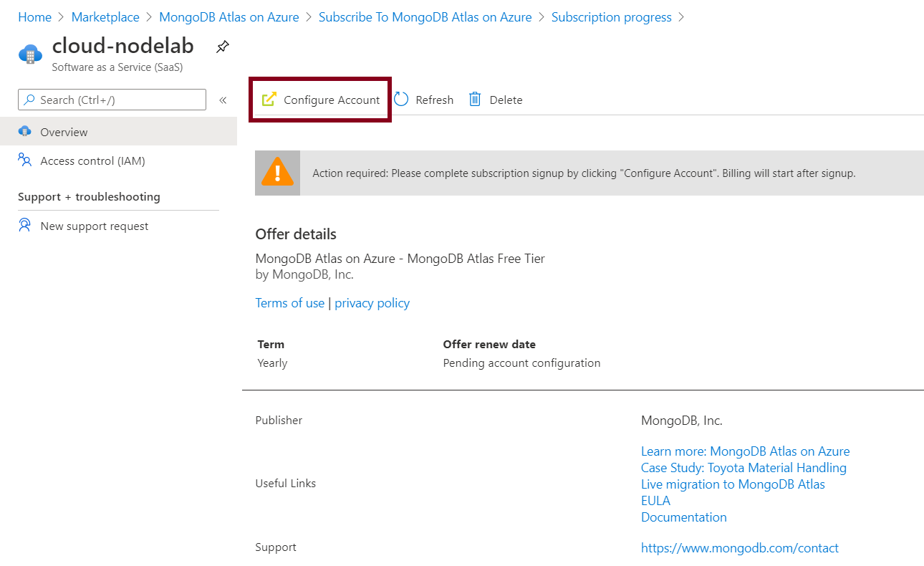This screenshot has width=924, height=566.
Task: Click the Access control (IAM) people icon
Action: click(24, 160)
